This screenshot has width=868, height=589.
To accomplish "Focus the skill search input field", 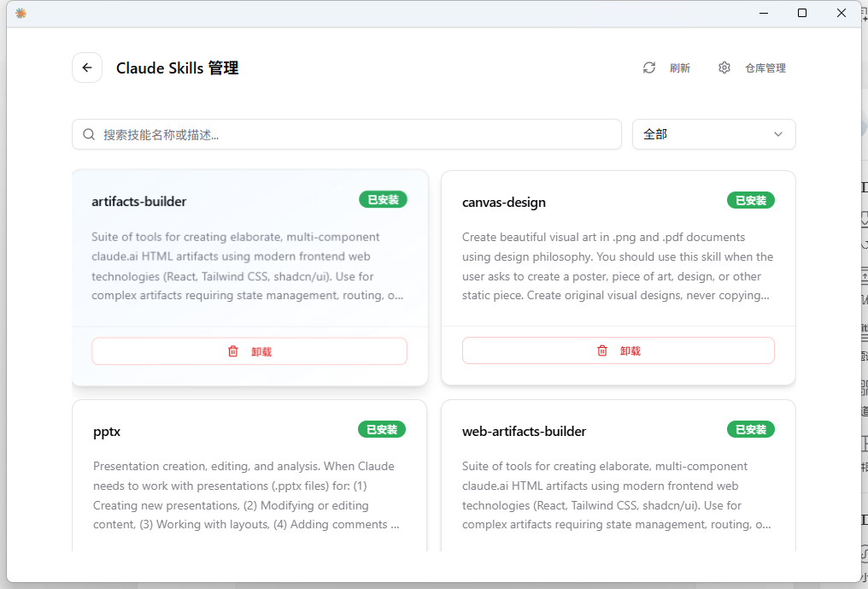I will (x=347, y=134).
